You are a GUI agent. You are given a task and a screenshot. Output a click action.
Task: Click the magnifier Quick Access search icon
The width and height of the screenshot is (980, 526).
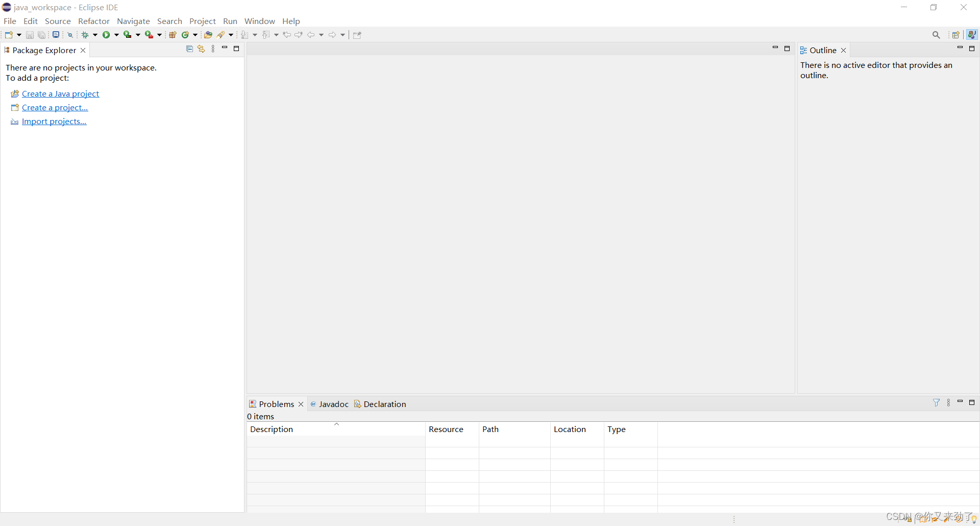(936, 35)
